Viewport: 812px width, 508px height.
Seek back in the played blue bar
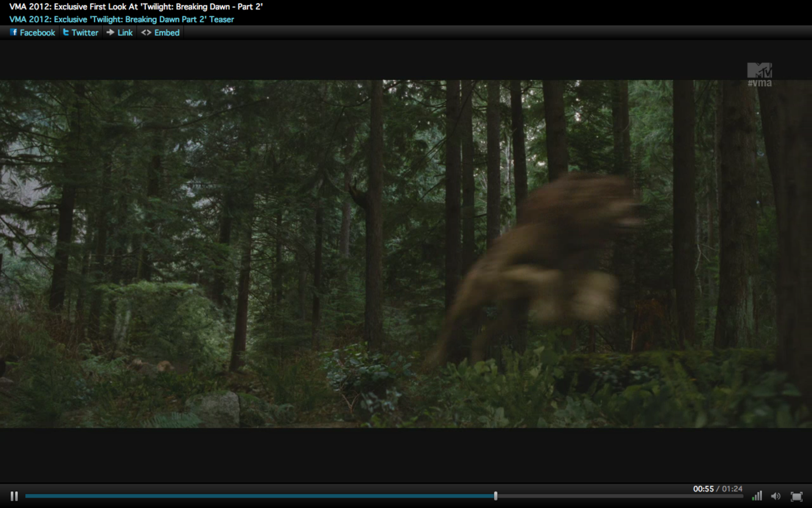point(254,496)
